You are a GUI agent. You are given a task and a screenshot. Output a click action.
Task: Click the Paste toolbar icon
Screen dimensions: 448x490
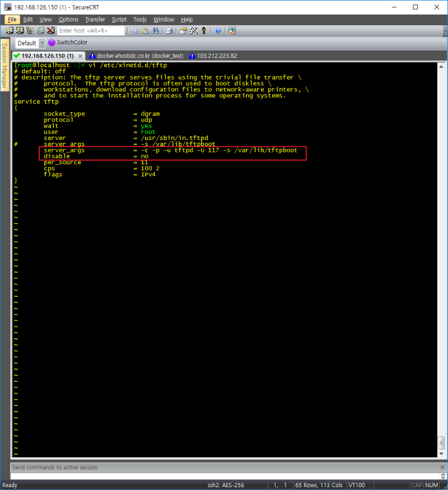(x=144, y=31)
